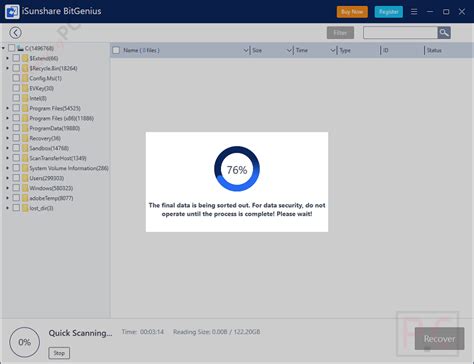The height and width of the screenshot is (364, 474).
Task: Expand the ProgramData tree node
Action: pos(7,128)
